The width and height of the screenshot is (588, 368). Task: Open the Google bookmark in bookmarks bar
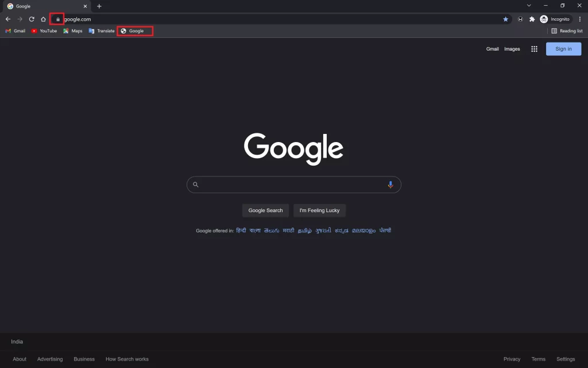133,31
